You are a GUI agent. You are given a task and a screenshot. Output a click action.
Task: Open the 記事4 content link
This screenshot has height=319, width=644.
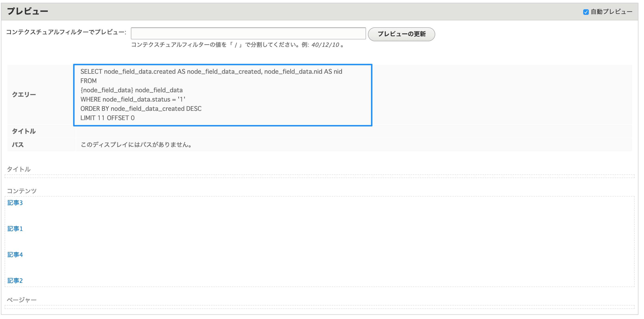15,255
